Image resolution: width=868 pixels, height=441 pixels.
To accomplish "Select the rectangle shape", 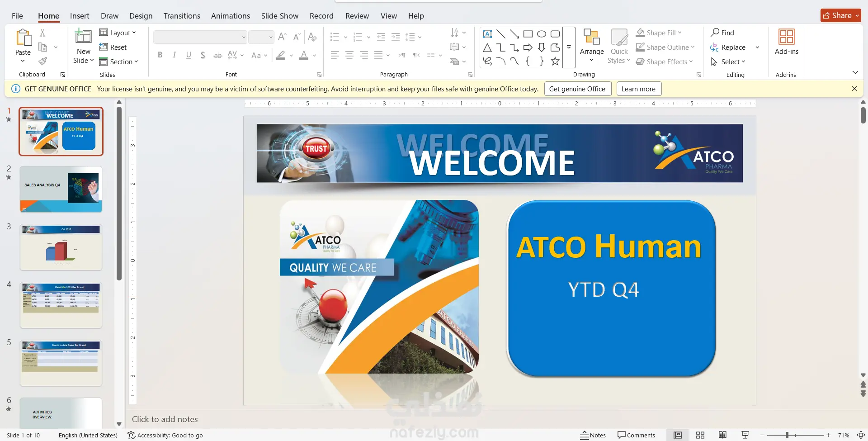I will tap(528, 34).
